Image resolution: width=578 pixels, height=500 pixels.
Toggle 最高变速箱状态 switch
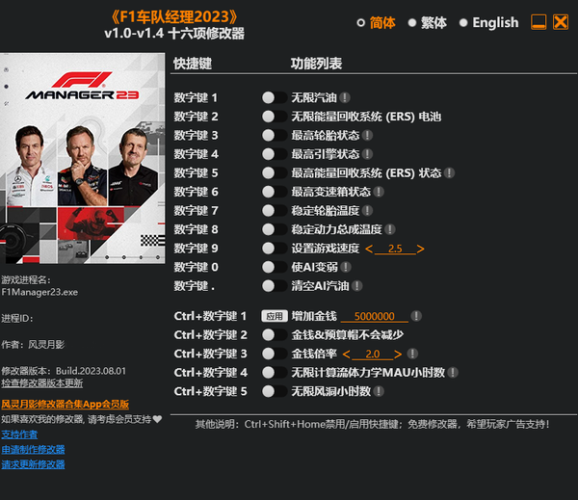coord(274,192)
